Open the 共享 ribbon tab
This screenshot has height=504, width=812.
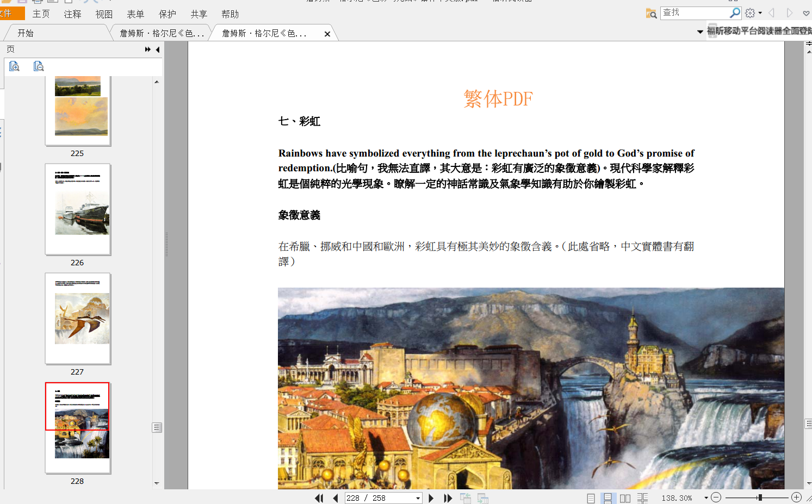click(x=199, y=14)
